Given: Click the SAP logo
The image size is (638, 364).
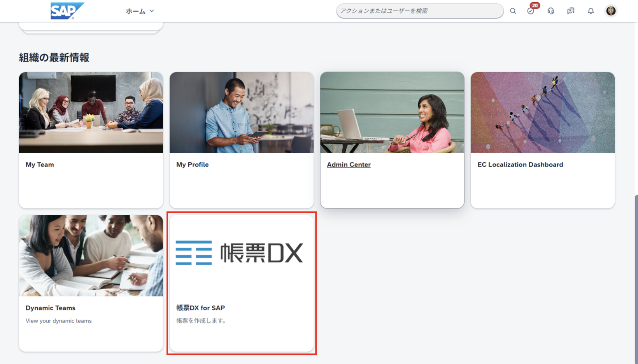Looking at the screenshot, I should click(x=67, y=11).
